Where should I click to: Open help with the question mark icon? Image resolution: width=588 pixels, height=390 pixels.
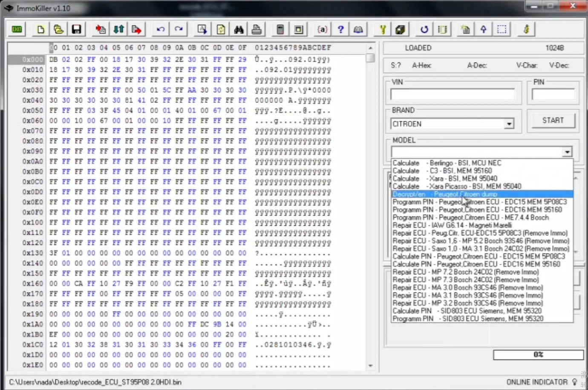[340, 29]
